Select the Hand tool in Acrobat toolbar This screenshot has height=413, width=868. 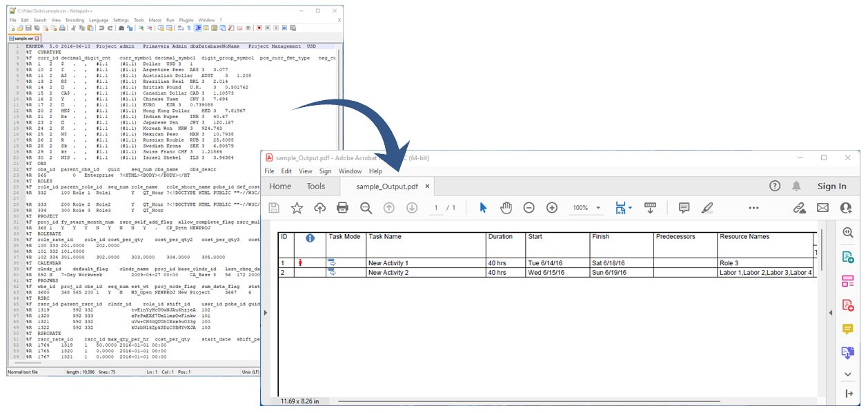[x=506, y=209]
